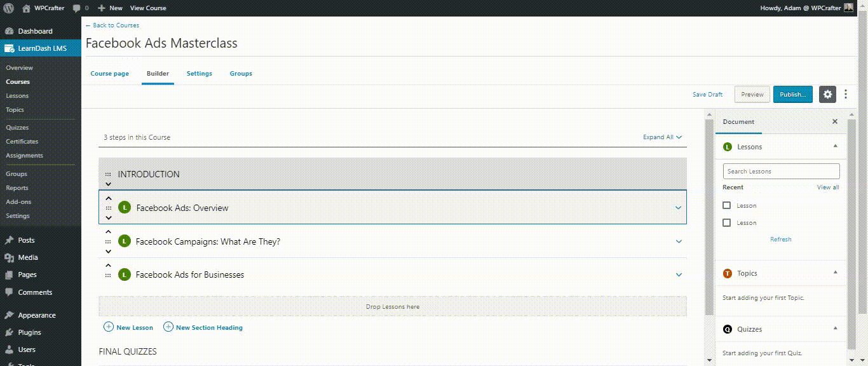Screen dimensions: 868x366
Task: Click the Search Lessons field
Action: pos(781,171)
